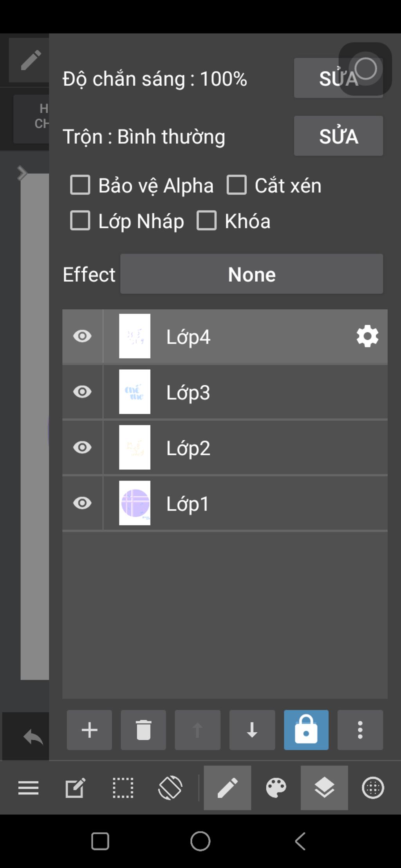Move layer down with arrow icon

tap(252, 730)
